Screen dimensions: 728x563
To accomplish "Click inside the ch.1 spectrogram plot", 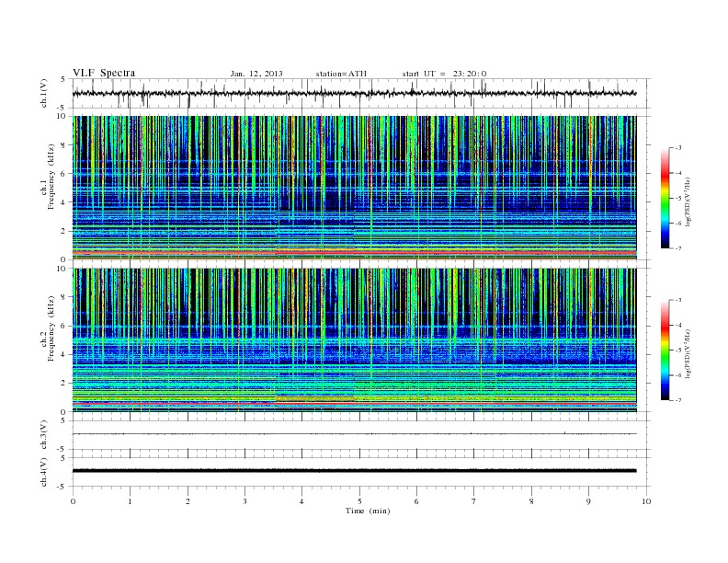I will tap(354, 188).
